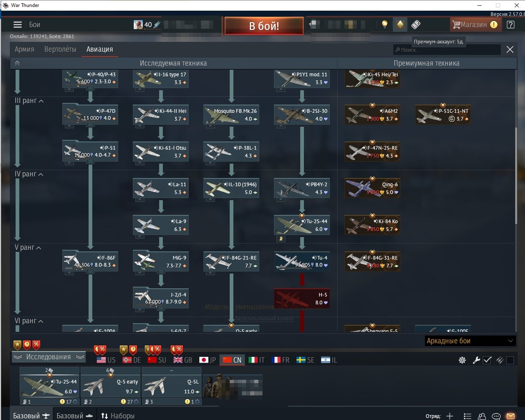Open the contacts friends icon
This screenshot has height=420, width=525.
pos(482,416)
